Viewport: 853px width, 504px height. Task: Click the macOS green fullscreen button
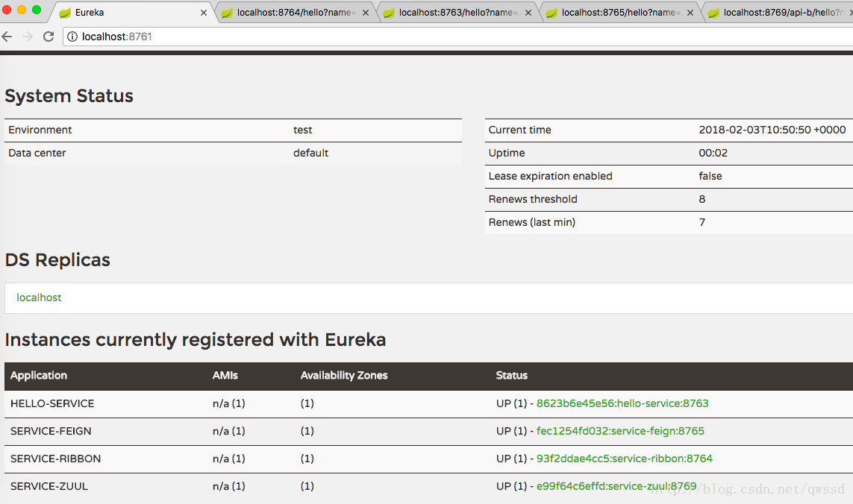[37, 10]
